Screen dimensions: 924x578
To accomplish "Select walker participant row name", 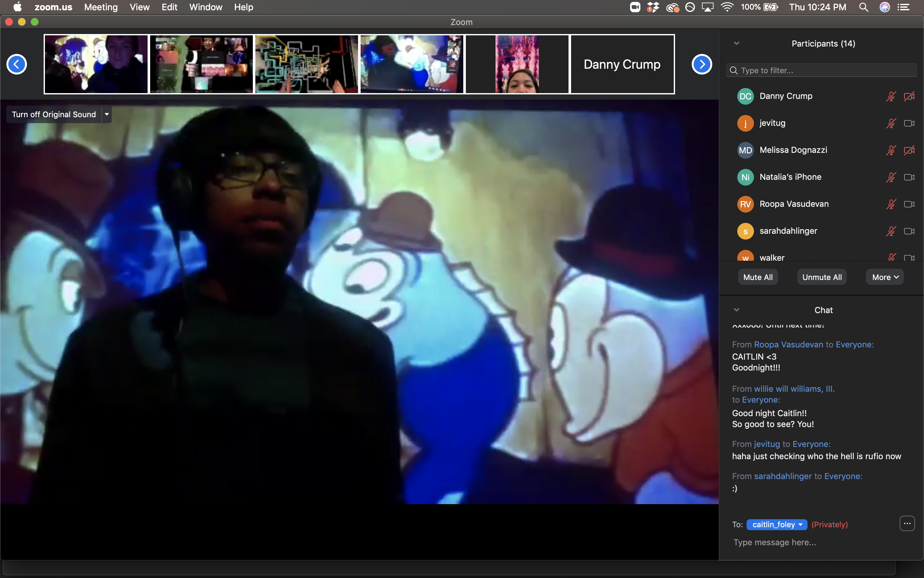I will [x=772, y=258].
